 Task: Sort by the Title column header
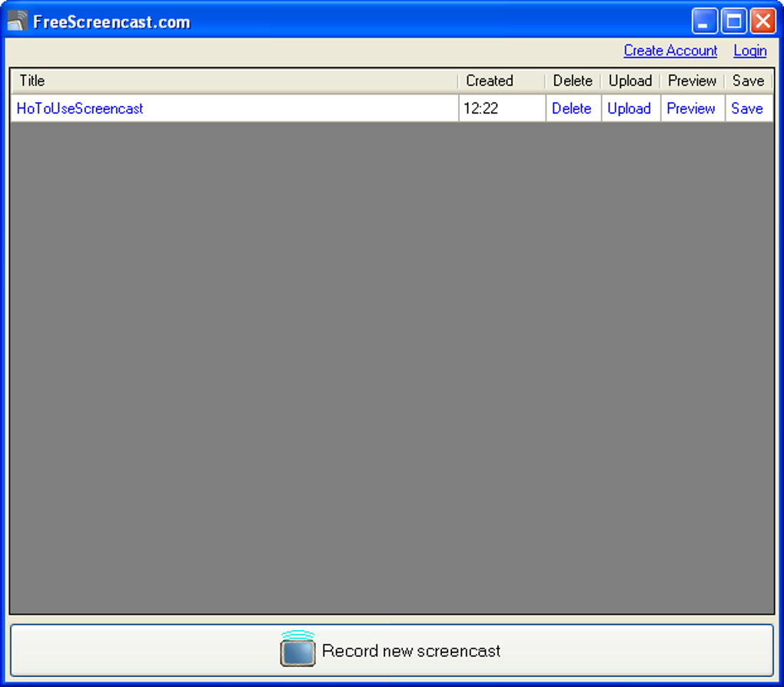coord(234,81)
